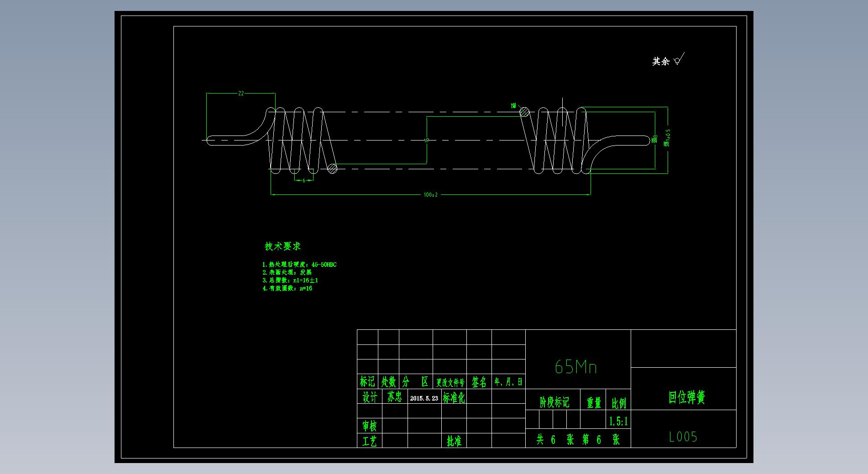
Task: Select the hardness note 45-50HBC line
Action: [x=299, y=265]
